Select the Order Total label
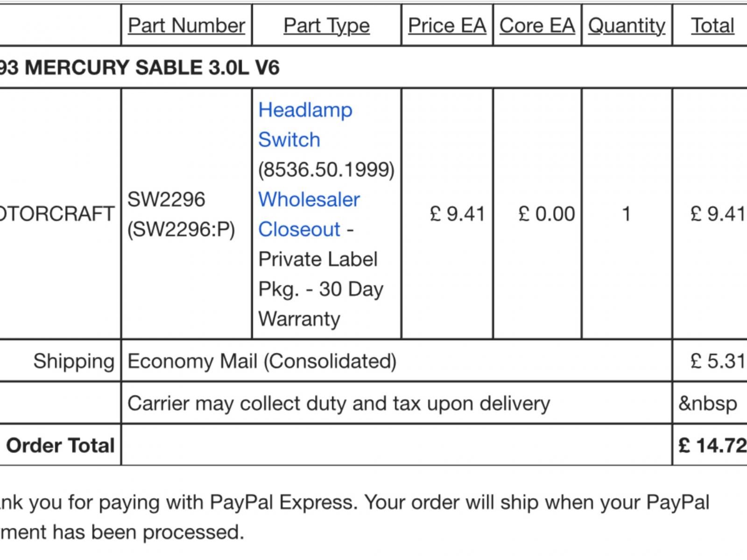747x560 pixels. (60, 445)
